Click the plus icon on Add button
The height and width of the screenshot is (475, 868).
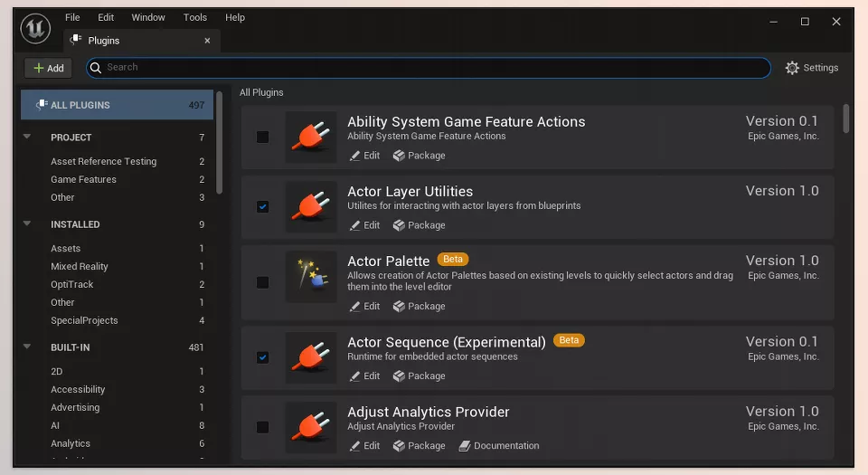tap(38, 68)
